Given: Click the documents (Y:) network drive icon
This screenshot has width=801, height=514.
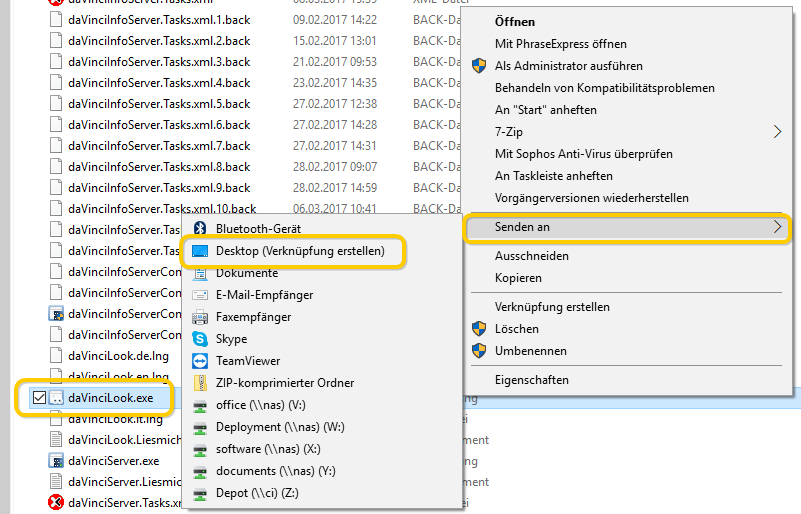Looking at the screenshot, I should (x=200, y=472).
